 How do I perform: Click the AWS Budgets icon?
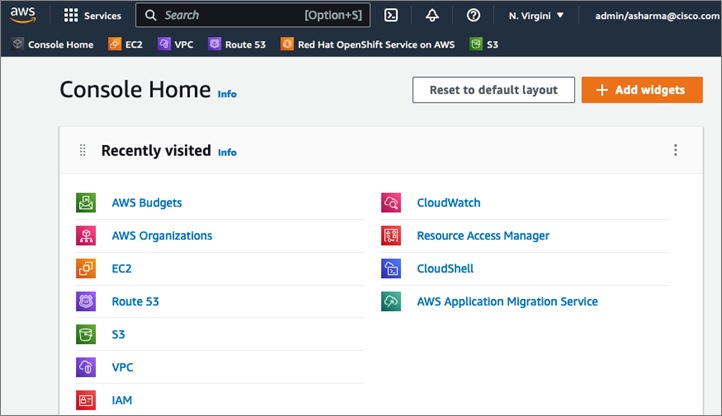pyautogui.click(x=86, y=203)
